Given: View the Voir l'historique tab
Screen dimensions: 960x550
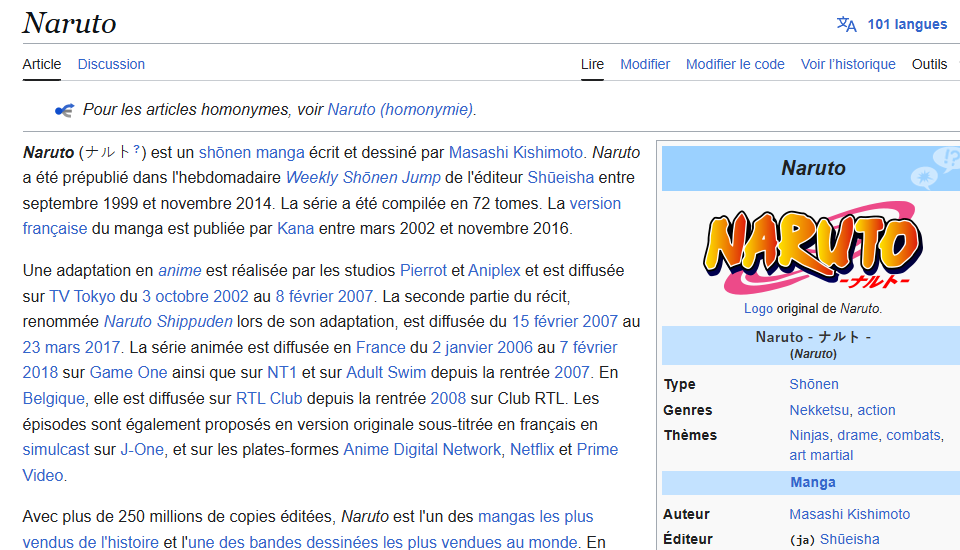Looking at the screenshot, I should pyautogui.click(x=848, y=64).
